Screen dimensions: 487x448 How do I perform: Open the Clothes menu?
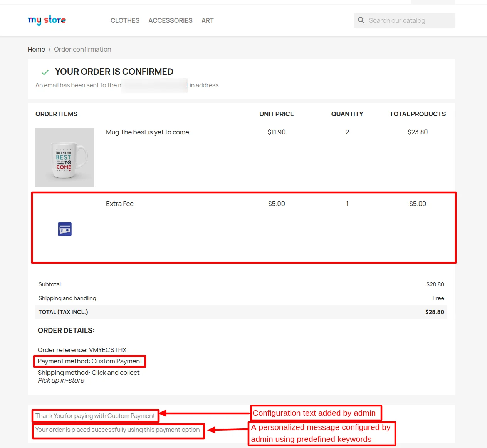click(125, 20)
